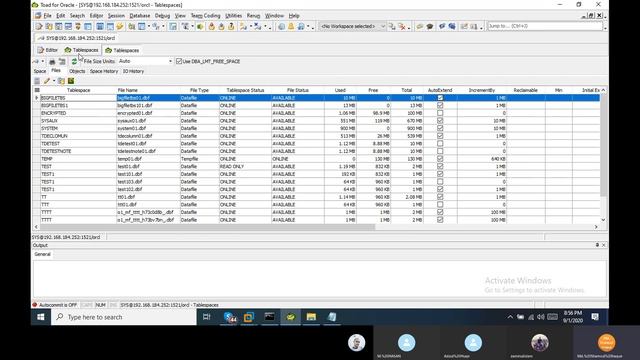Switch to Toad taskbar icon
The height and width of the screenshot is (360, 640).
290,317
